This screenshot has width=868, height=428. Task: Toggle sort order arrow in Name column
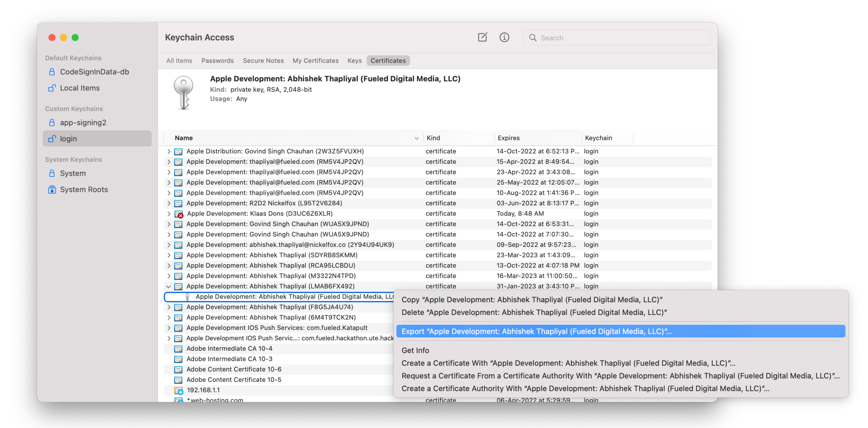click(416, 138)
